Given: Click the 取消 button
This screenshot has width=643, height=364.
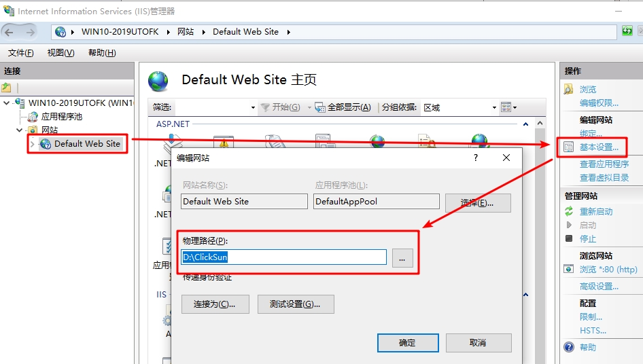Looking at the screenshot, I should 479,343.
